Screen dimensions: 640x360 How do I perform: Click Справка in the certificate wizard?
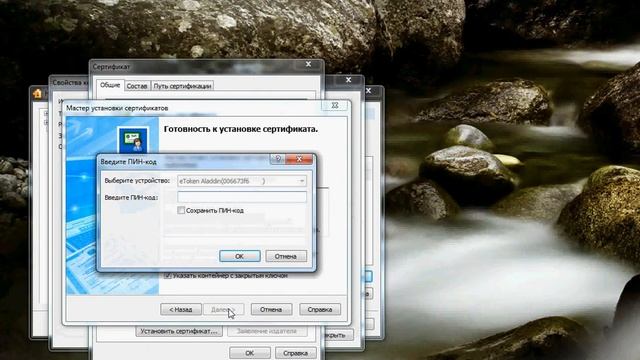tap(320, 309)
